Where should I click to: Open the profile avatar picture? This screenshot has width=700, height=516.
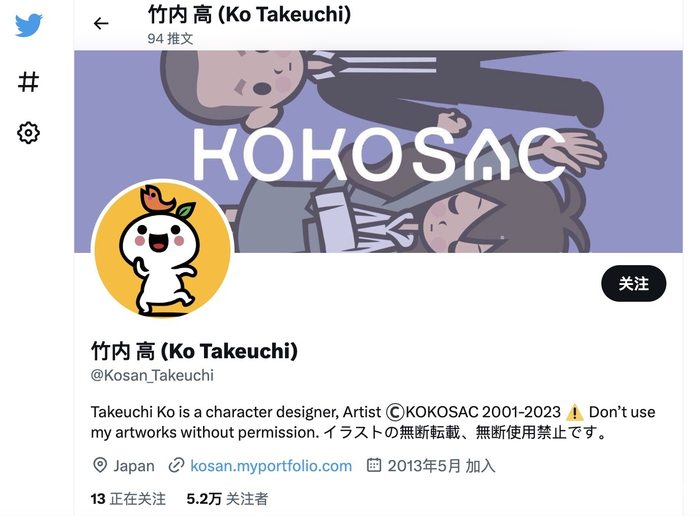pos(162,248)
